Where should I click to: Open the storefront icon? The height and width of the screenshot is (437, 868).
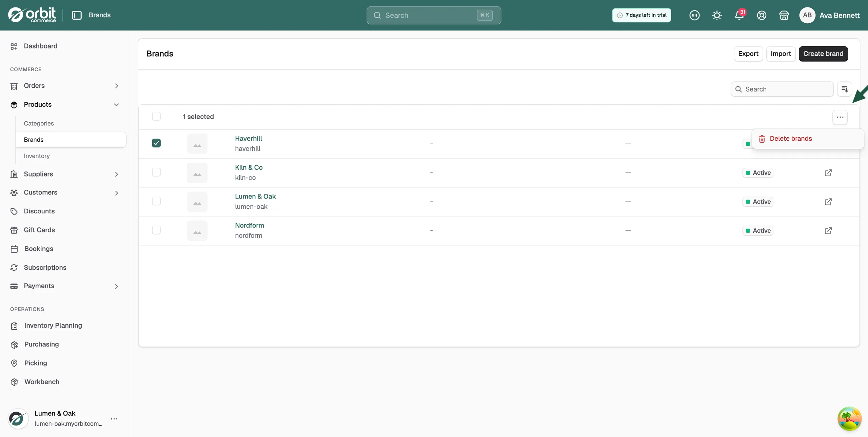point(784,15)
